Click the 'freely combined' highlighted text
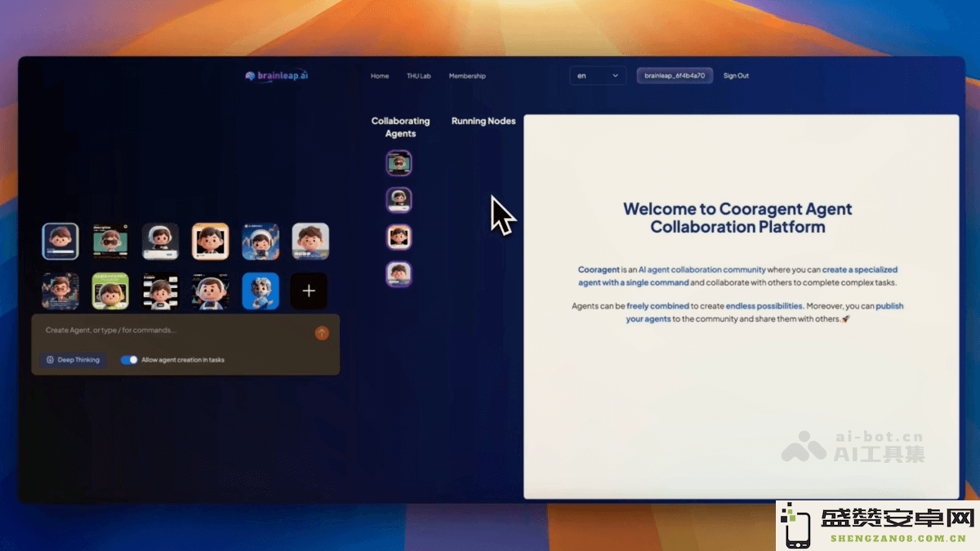The height and width of the screenshot is (551, 980). [x=658, y=306]
